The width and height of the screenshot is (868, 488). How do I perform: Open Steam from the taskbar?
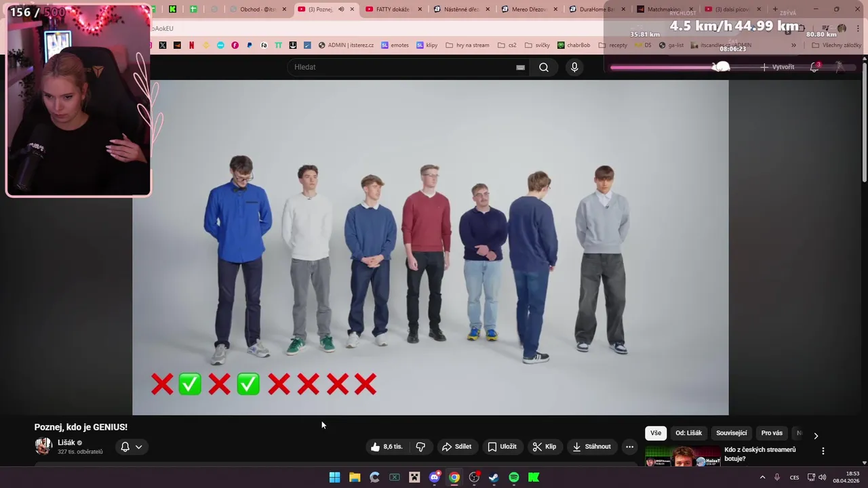click(x=494, y=477)
